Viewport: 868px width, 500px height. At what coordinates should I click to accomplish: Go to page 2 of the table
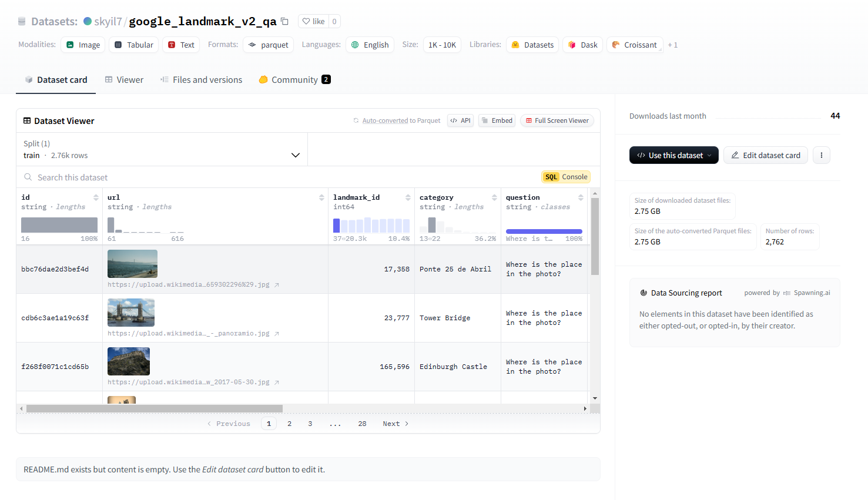point(289,424)
